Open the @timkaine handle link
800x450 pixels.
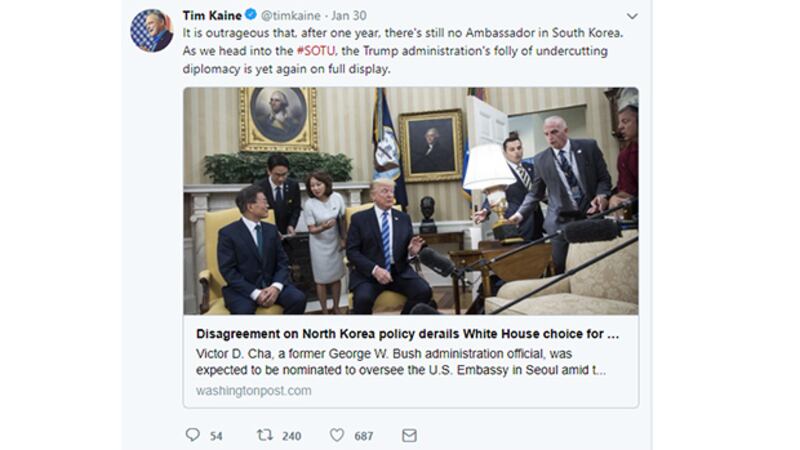tap(291, 16)
